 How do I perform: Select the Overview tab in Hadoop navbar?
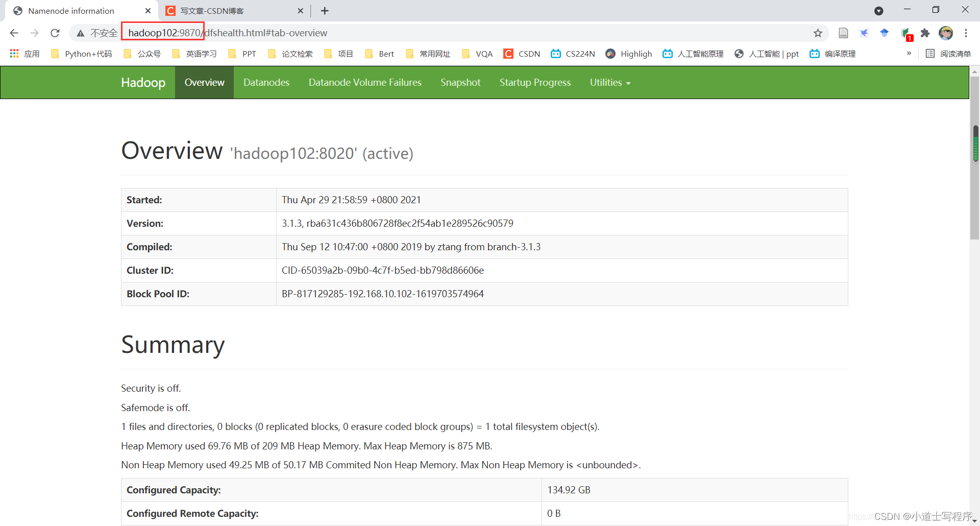click(x=204, y=82)
